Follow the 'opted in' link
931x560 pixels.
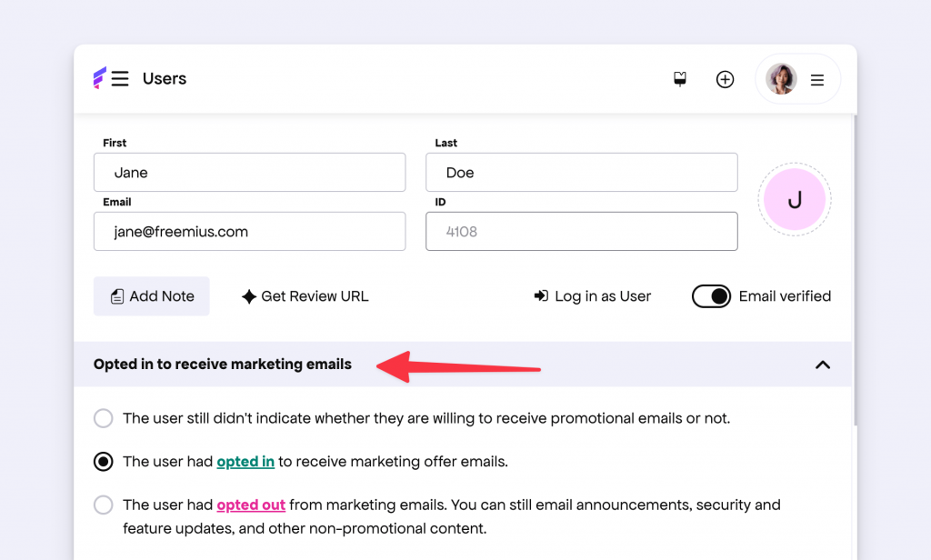click(x=245, y=461)
